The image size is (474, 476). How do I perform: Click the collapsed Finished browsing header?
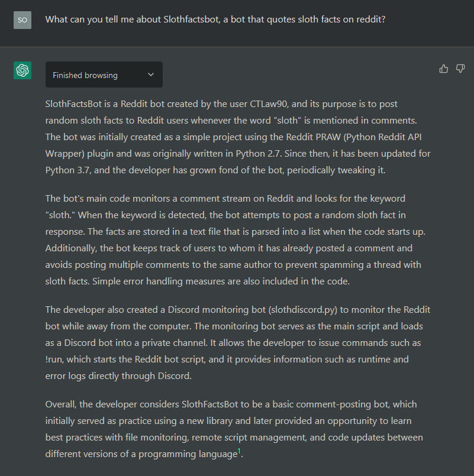pyautogui.click(x=104, y=75)
